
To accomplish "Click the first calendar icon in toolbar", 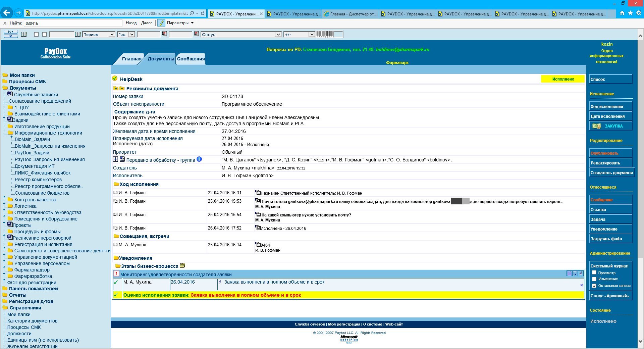I will (165, 34).
